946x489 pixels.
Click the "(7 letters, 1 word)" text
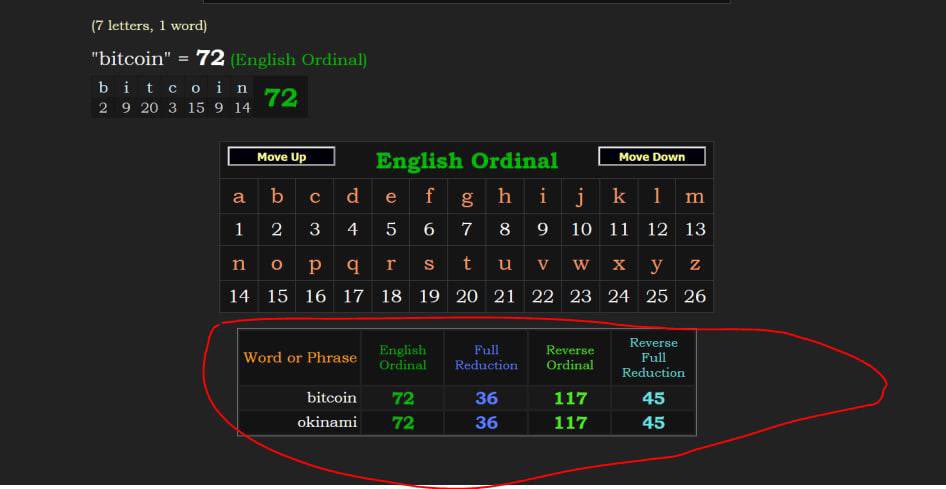coord(149,26)
